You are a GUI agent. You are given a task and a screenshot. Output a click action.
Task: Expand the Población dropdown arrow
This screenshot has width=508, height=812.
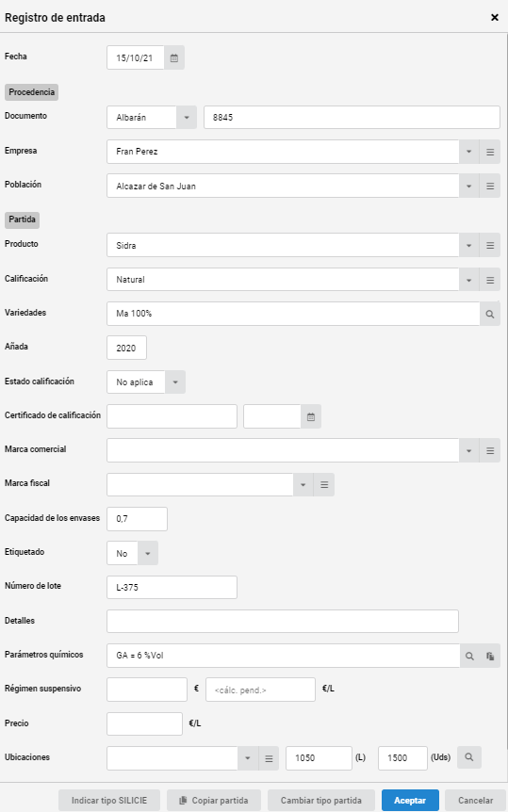tap(469, 186)
